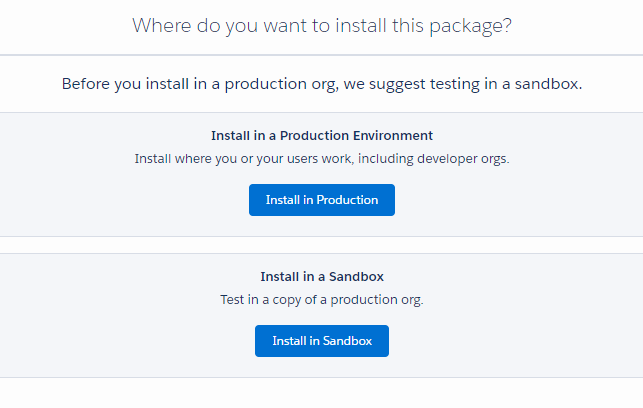Click the word 'Sandbox' in the sandbox section heading
Viewport: 643px width, 408px height.
point(356,277)
